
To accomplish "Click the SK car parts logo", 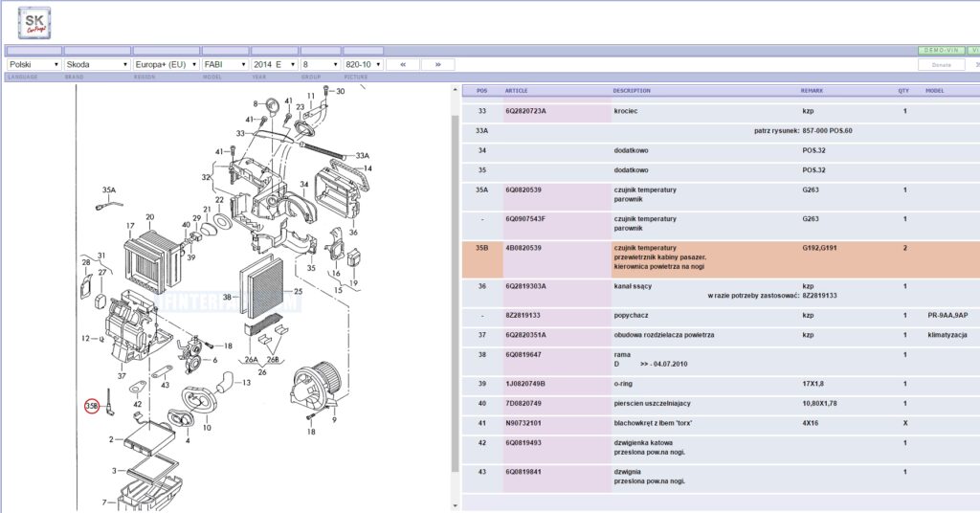I will [34, 22].
